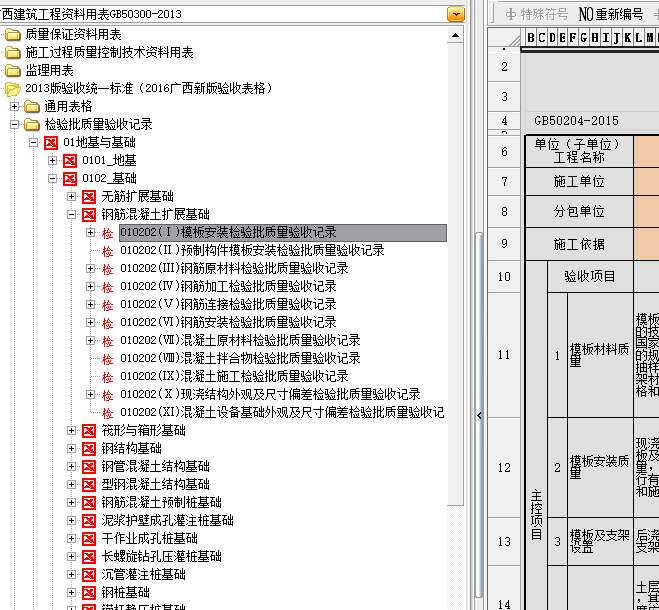The image size is (659, 610).
Task: Open the 质量保证资料用表 folder icon
Action: (12, 34)
